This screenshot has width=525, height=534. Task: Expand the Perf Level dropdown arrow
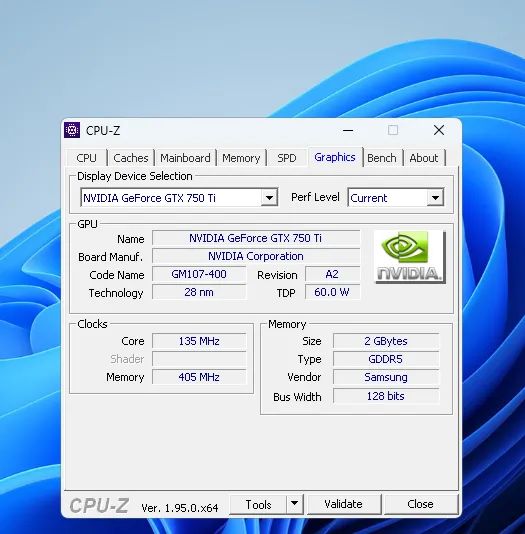pyautogui.click(x=435, y=198)
